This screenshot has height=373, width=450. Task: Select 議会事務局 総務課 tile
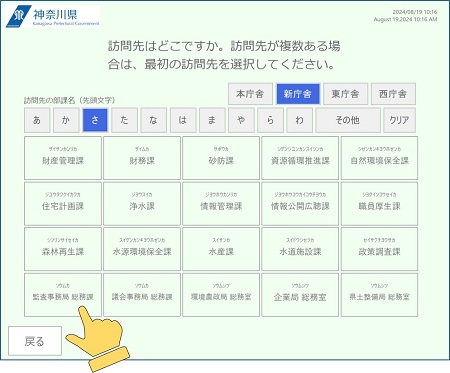click(x=142, y=295)
